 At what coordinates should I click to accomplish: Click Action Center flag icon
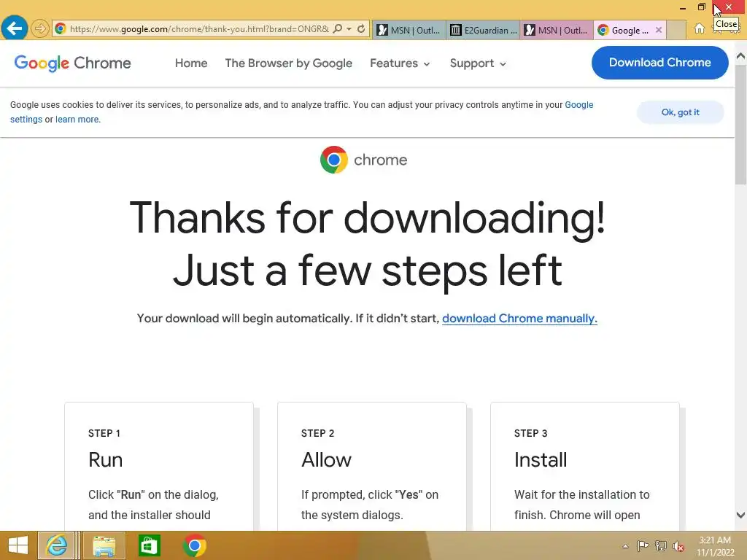coord(643,545)
